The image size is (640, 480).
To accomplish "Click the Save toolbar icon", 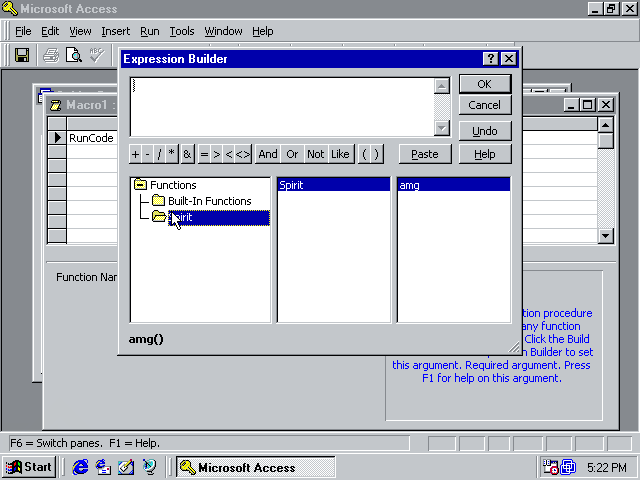I will [22, 55].
